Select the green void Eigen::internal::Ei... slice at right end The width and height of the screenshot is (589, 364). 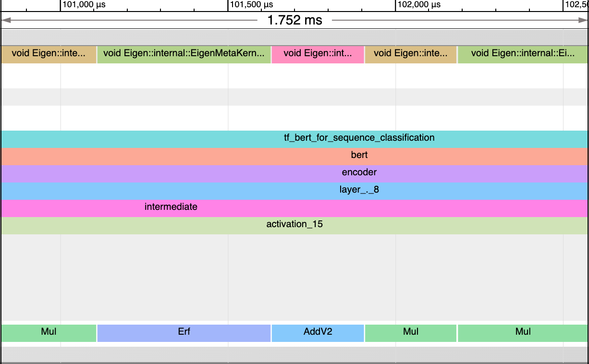coord(523,55)
